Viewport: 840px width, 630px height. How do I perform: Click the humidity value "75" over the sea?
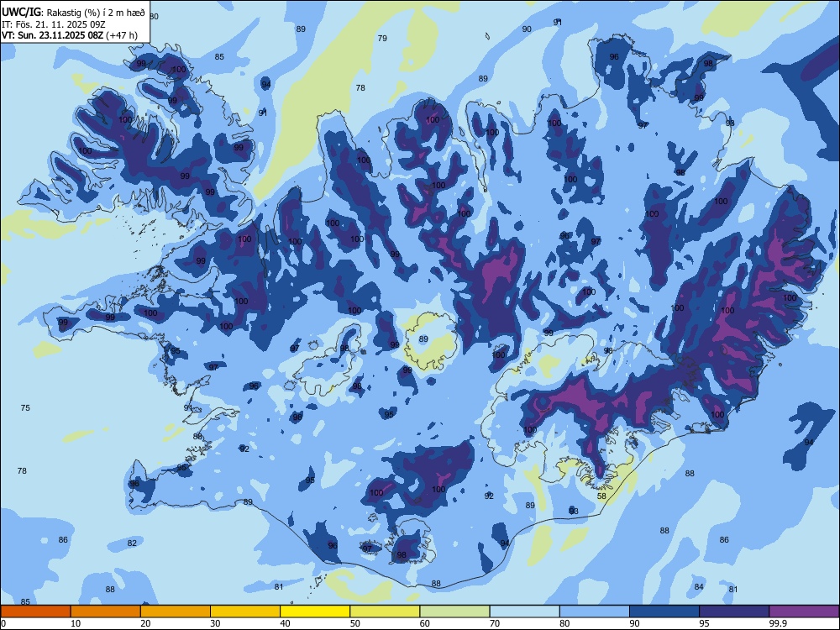tap(25, 407)
